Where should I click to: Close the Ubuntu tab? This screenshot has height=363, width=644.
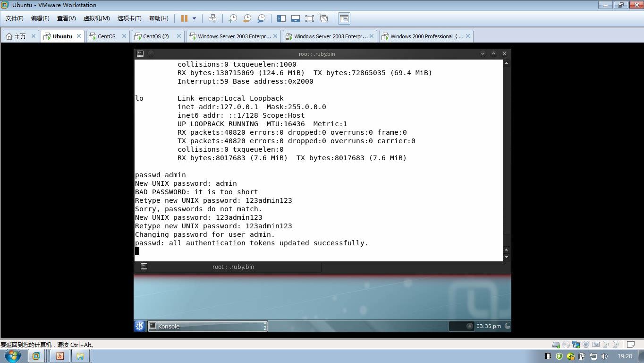[79, 36]
